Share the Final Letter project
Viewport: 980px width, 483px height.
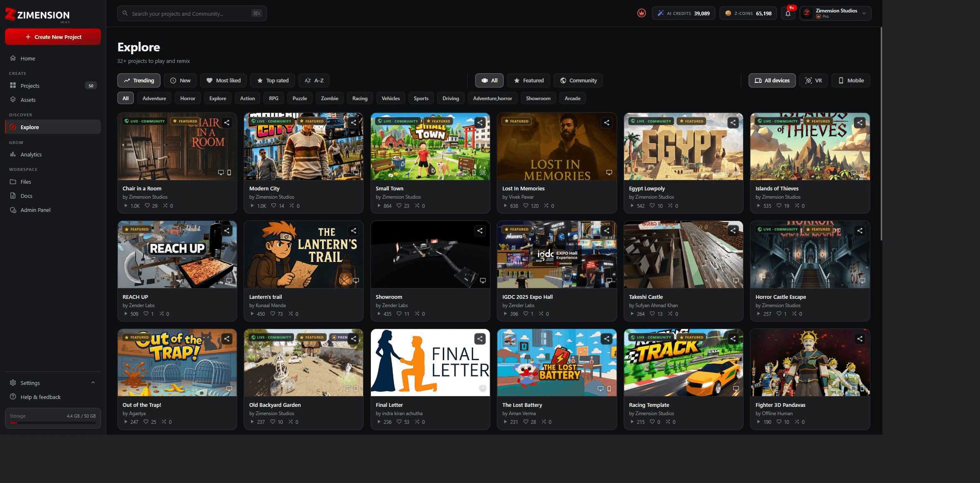(x=480, y=339)
